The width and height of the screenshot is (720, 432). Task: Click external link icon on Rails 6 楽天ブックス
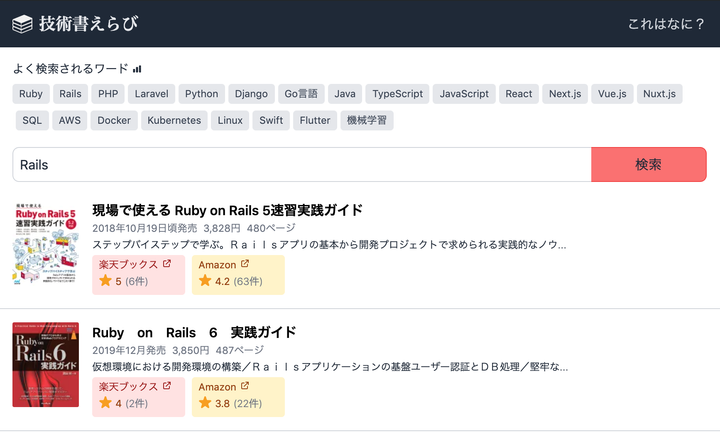(167, 386)
